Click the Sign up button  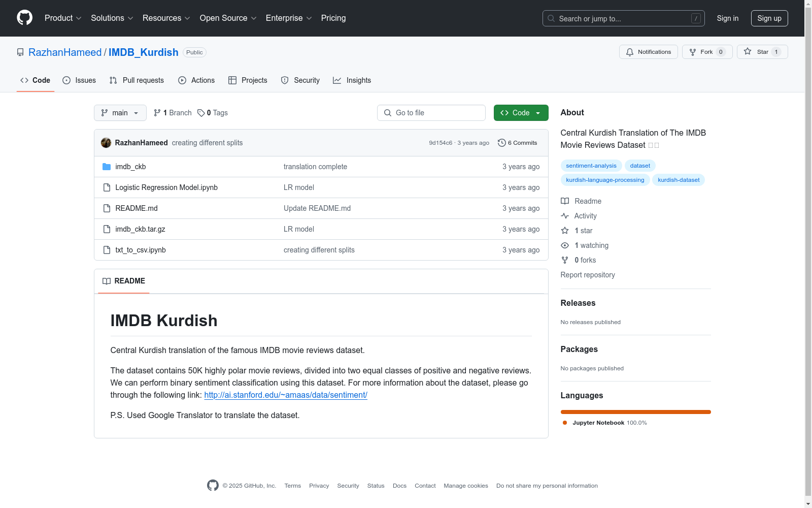tap(769, 18)
